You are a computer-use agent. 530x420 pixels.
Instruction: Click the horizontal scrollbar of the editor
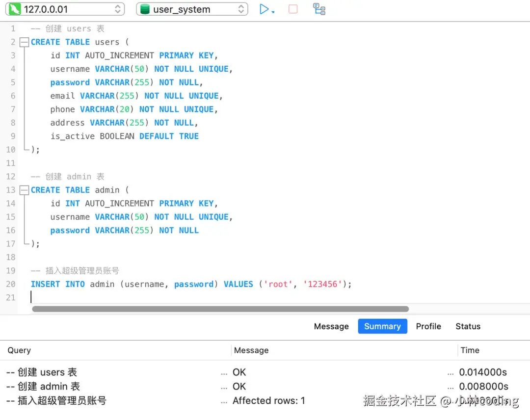(x=220, y=309)
